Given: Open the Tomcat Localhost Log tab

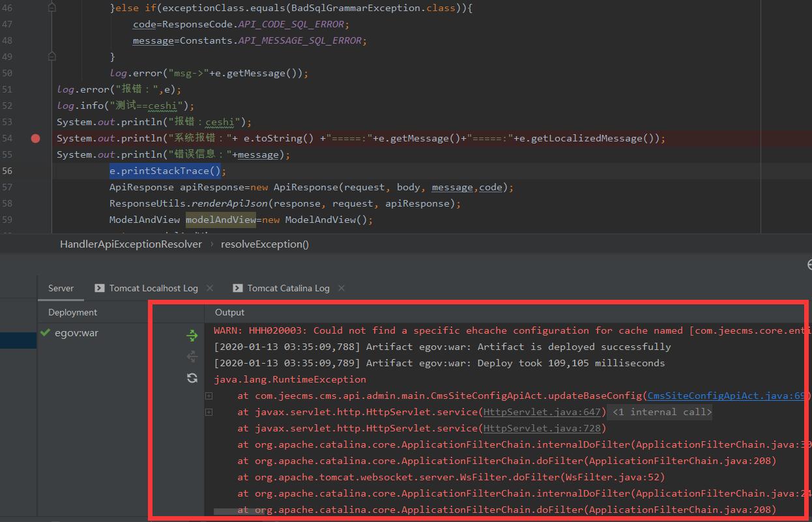Looking at the screenshot, I should point(153,288).
